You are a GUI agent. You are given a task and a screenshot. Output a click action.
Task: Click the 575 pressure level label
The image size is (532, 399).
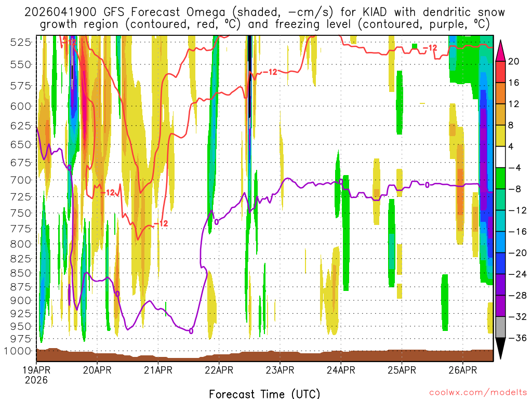pos(20,86)
